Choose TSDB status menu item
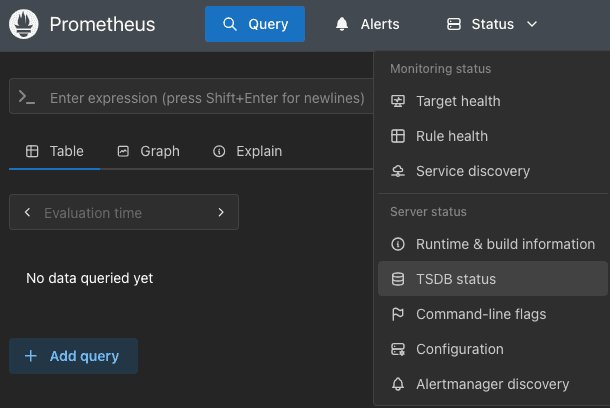The height and width of the screenshot is (408, 610). 493,279
